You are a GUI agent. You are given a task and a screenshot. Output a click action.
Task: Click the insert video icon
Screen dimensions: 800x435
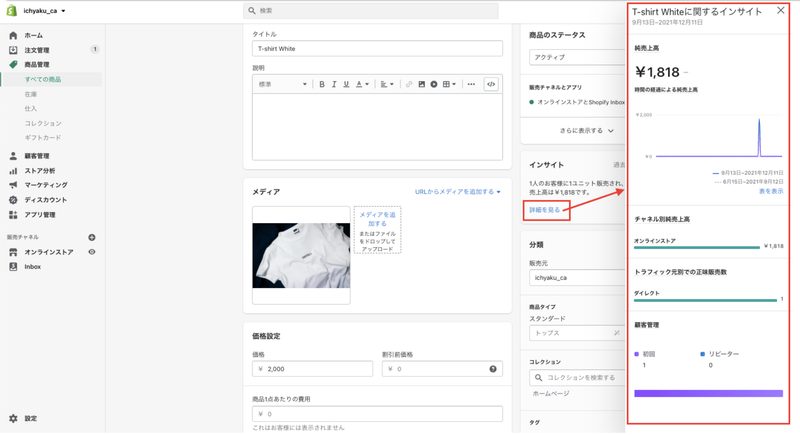pos(434,84)
